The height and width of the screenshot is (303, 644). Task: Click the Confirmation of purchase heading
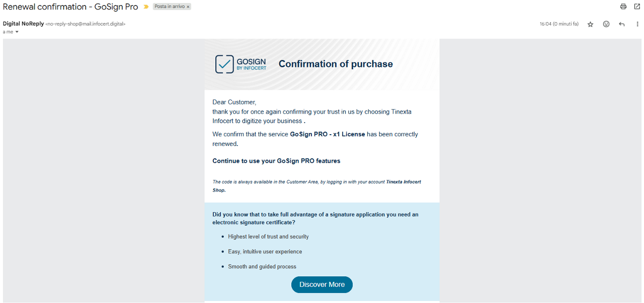point(336,64)
